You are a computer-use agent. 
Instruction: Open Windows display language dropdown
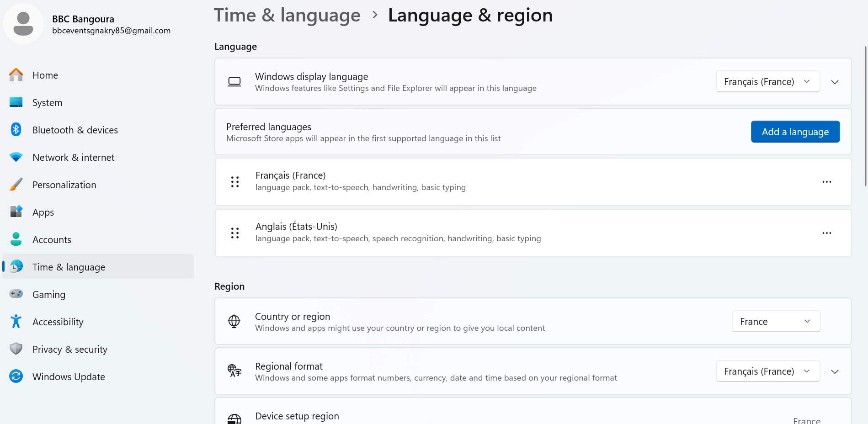767,81
